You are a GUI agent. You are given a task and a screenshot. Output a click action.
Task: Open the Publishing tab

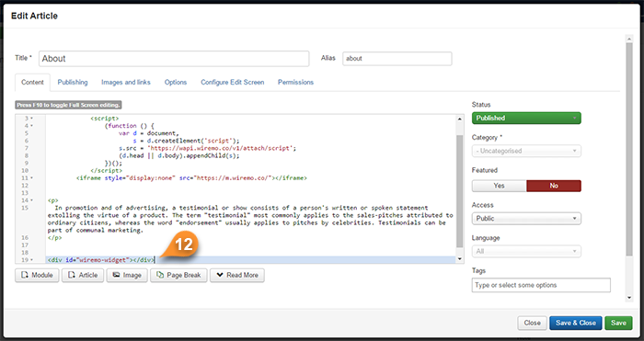coord(73,82)
